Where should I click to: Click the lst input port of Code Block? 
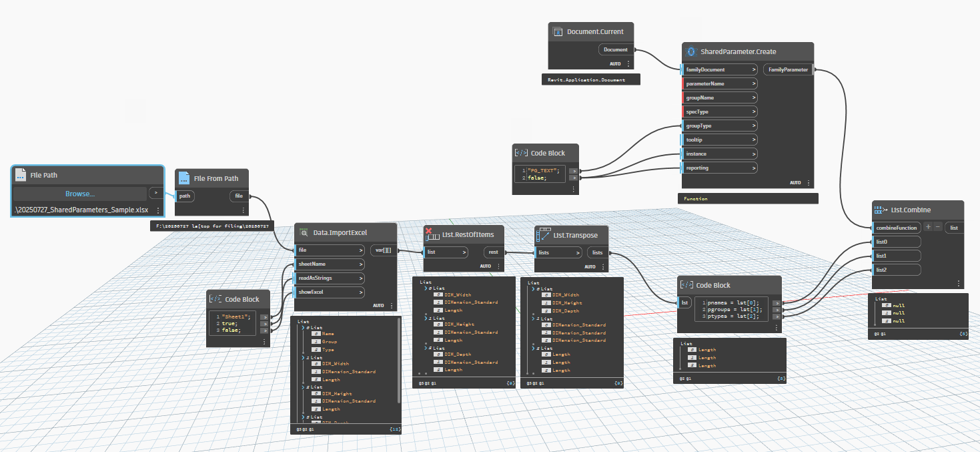tap(684, 302)
